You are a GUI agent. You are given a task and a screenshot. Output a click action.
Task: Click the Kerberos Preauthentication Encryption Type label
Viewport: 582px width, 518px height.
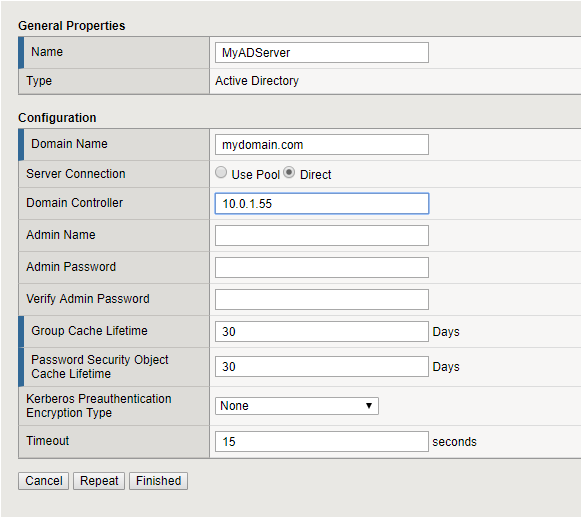tap(99, 406)
